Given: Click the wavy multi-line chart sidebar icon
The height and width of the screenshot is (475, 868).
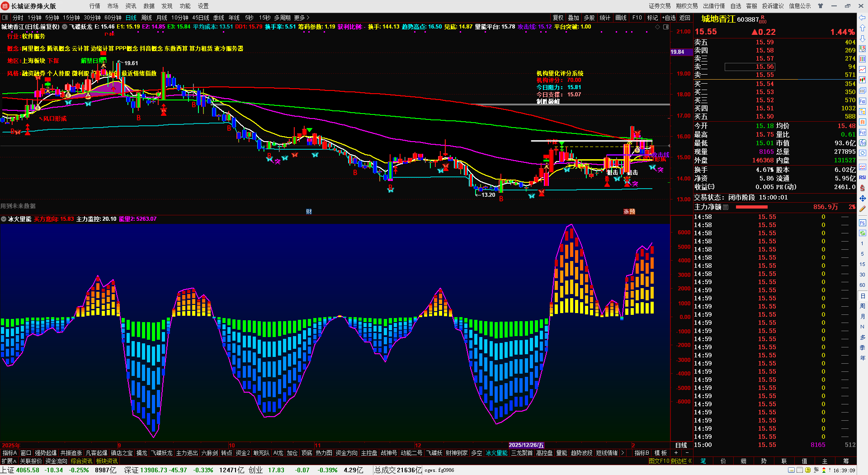Looking at the screenshot, I should [x=863, y=167].
